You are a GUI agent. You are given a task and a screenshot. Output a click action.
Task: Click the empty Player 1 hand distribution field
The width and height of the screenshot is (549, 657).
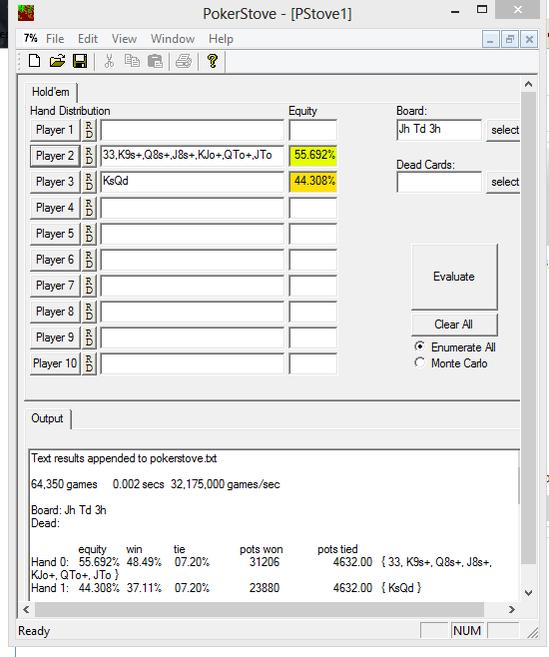pyautogui.click(x=192, y=130)
